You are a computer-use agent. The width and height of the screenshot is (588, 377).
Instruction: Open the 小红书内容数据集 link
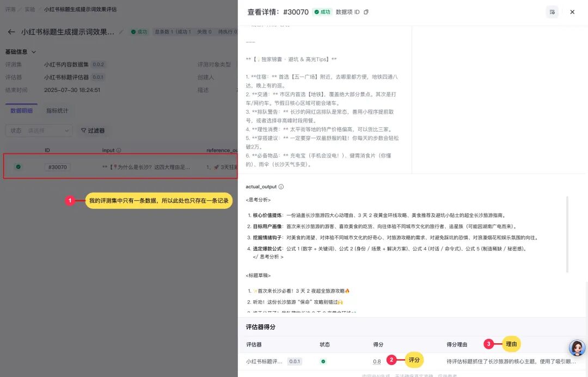pyautogui.click(x=66, y=64)
